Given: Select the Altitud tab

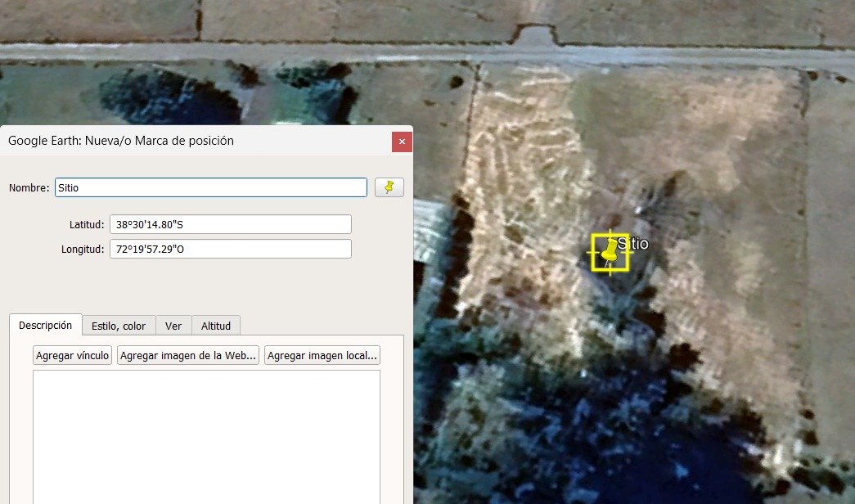Looking at the screenshot, I should click(x=216, y=326).
